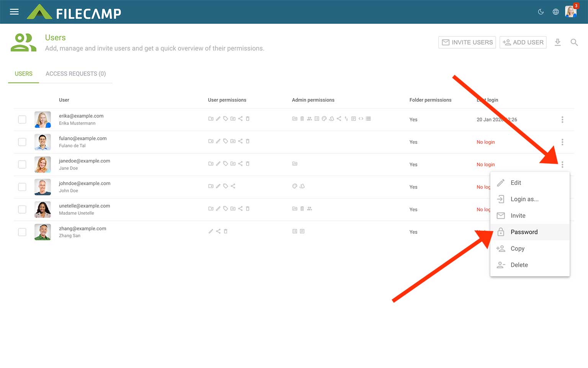Open the search magnifier icon
This screenshot has height=368, width=588.
(574, 42)
